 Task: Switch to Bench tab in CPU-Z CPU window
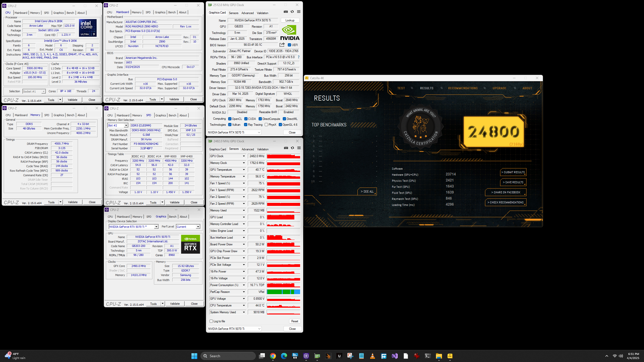pyautogui.click(x=70, y=13)
